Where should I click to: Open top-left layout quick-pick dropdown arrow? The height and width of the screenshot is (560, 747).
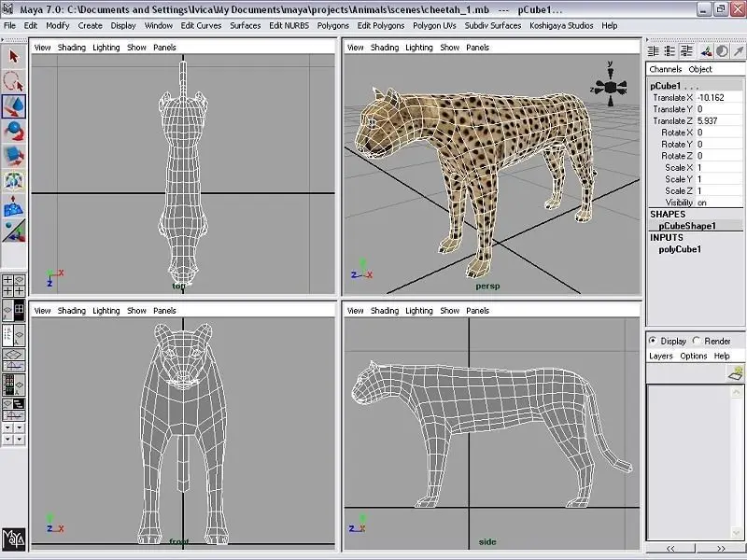7,428
